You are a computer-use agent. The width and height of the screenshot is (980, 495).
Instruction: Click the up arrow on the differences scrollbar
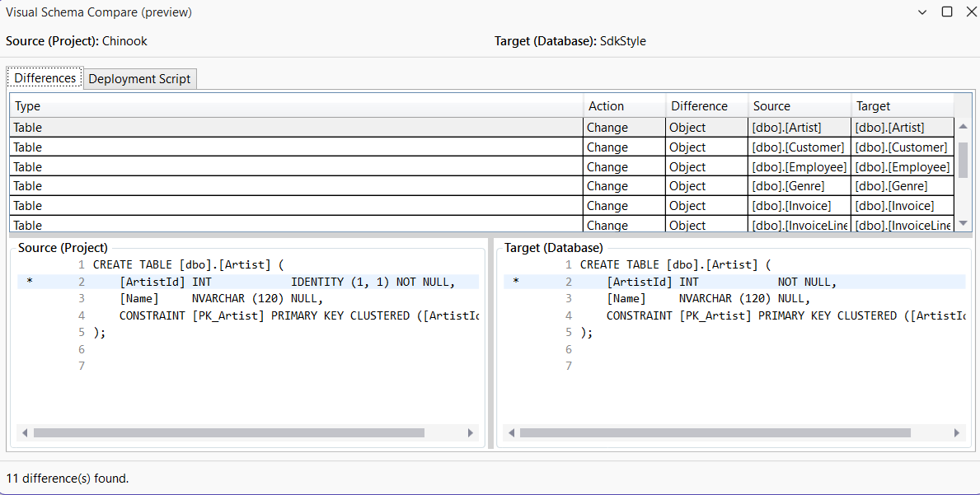963,124
